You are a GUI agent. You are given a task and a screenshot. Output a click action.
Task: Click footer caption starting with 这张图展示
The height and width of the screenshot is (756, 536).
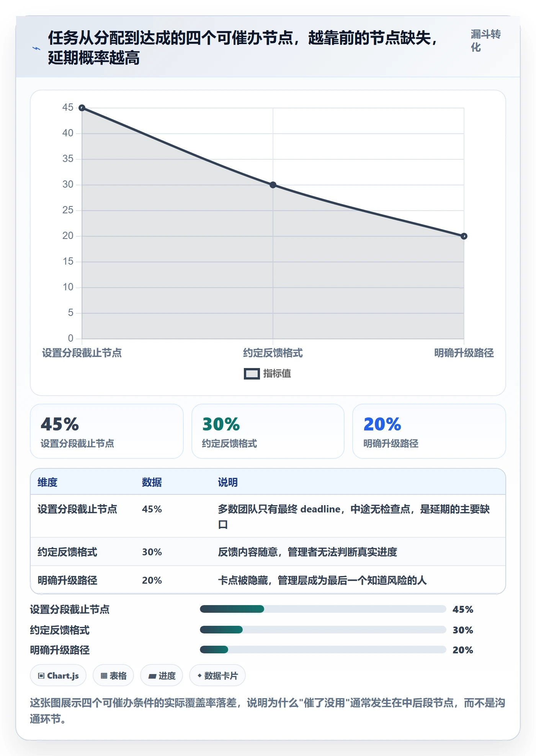[x=268, y=711]
